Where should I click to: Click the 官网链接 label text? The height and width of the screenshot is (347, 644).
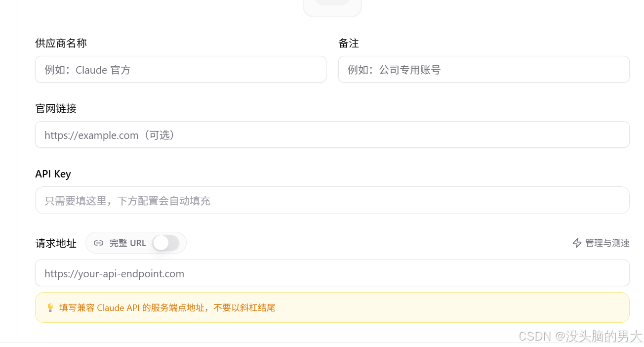pyautogui.click(x=56, y=108)
